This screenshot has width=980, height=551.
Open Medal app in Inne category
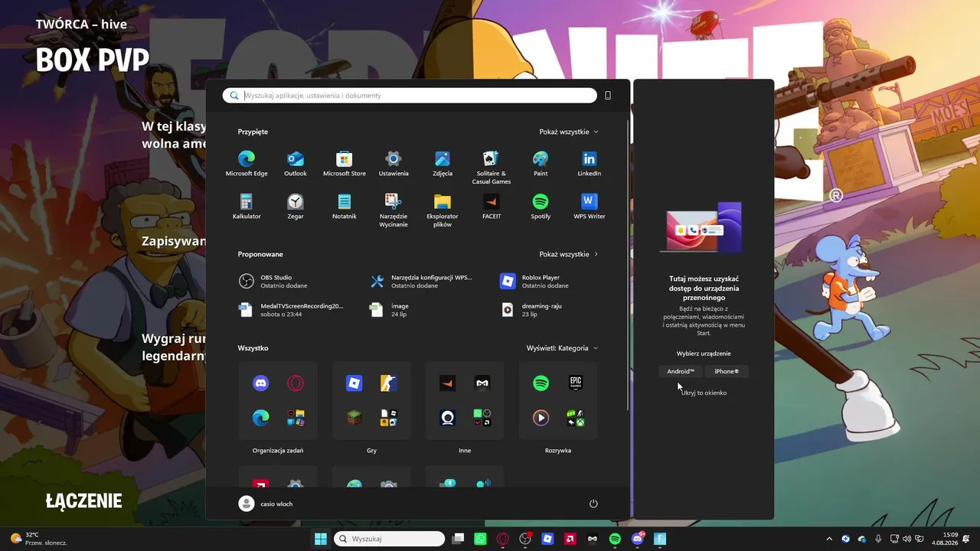[482, 383]
